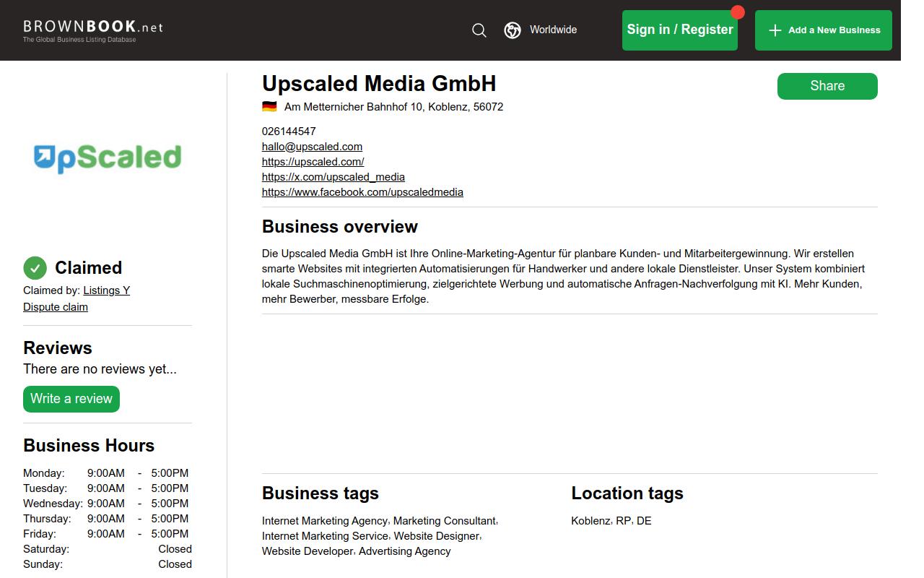Click the red notification dot near Sign in
The image size is (924, 578).
pyautogui.click(x=737, y=12)
